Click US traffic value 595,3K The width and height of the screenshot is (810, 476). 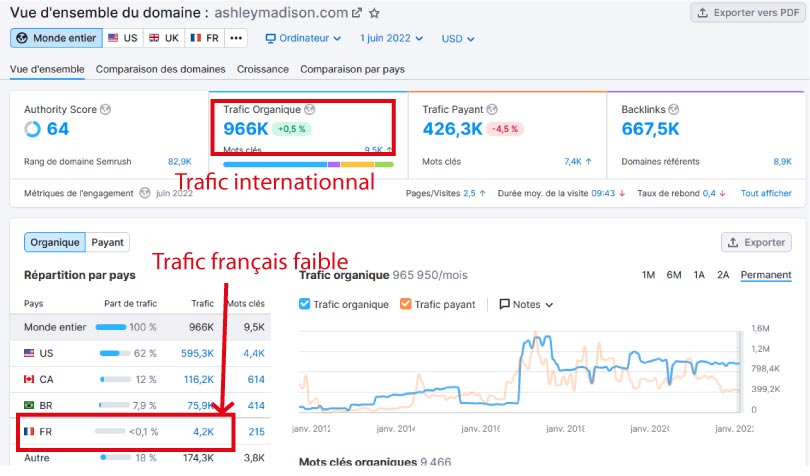coord(197,354)
